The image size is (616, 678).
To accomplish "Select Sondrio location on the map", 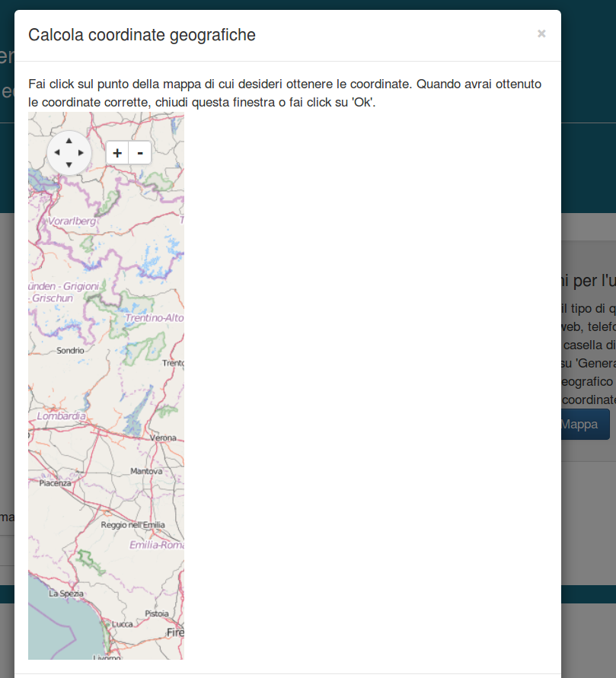I will click(x=70, y=350).
